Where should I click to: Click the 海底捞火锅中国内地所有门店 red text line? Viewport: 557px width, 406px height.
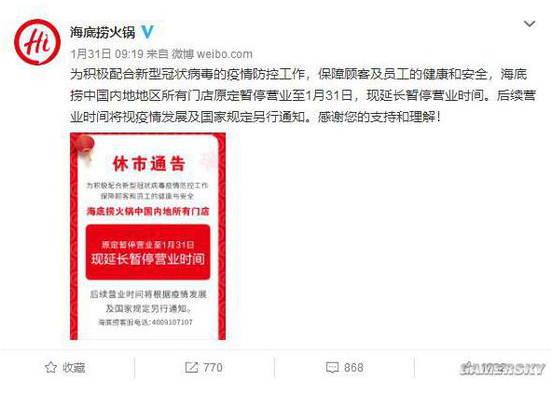point(148,211)
